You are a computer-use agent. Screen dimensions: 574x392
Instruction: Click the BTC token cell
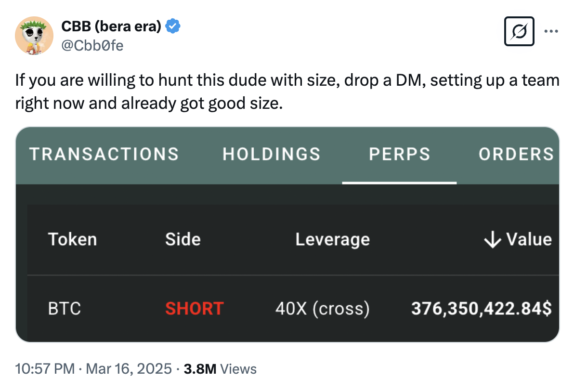(65, 308)
